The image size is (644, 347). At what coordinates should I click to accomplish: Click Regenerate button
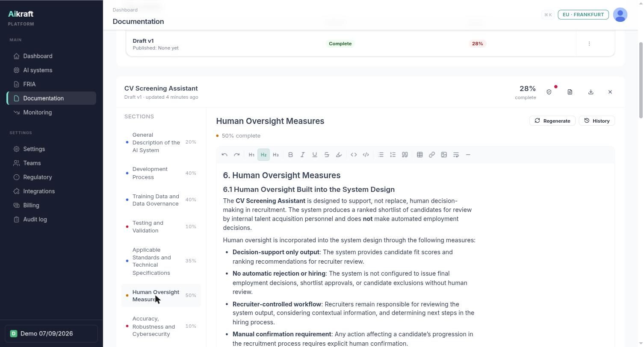click(x=552, y=121)
